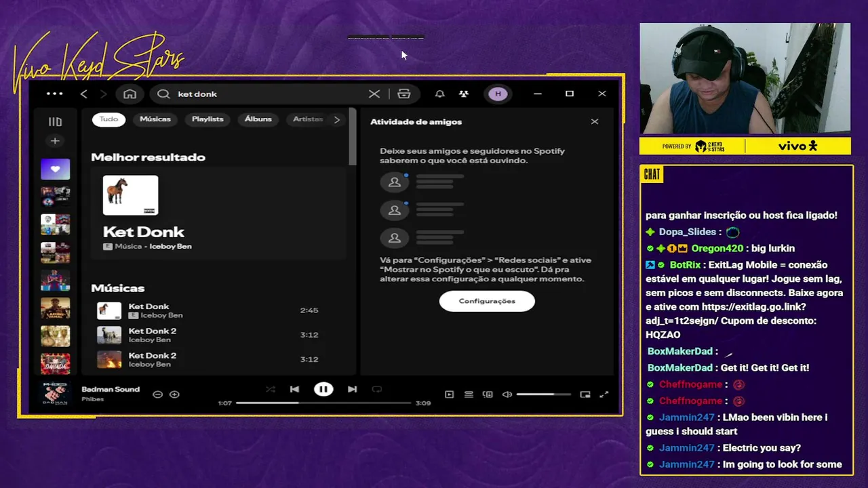Toggle Friend Activity icon in top bar

pyautogui.click(x=464, y=94)
